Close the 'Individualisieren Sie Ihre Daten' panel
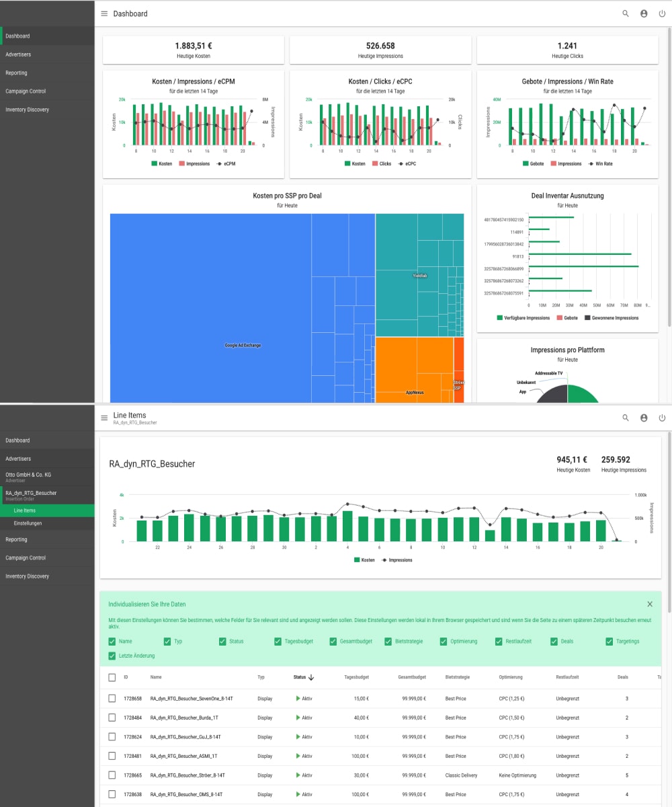The height and width of the screenshot is (807, 672). pyautogui.click(x=650, y=605)
